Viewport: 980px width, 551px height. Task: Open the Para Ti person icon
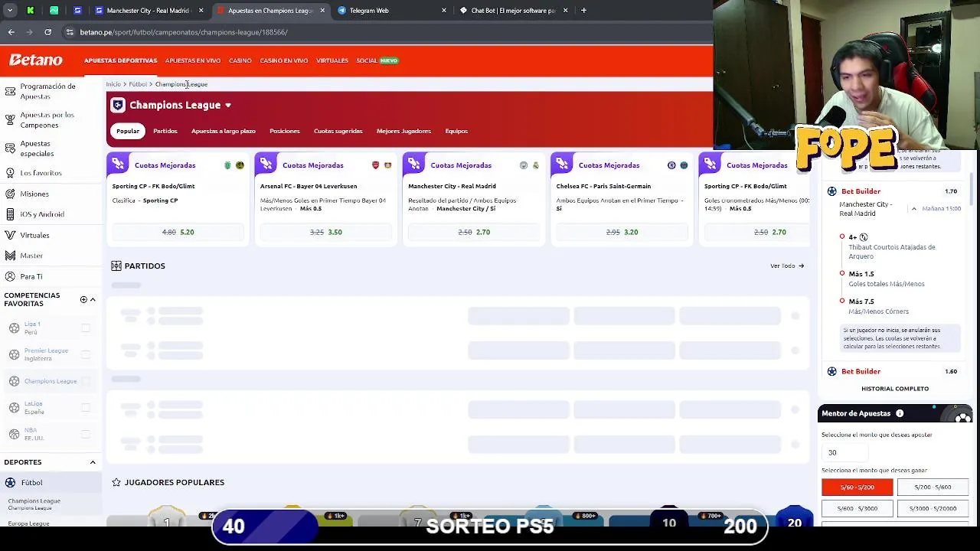10,276
